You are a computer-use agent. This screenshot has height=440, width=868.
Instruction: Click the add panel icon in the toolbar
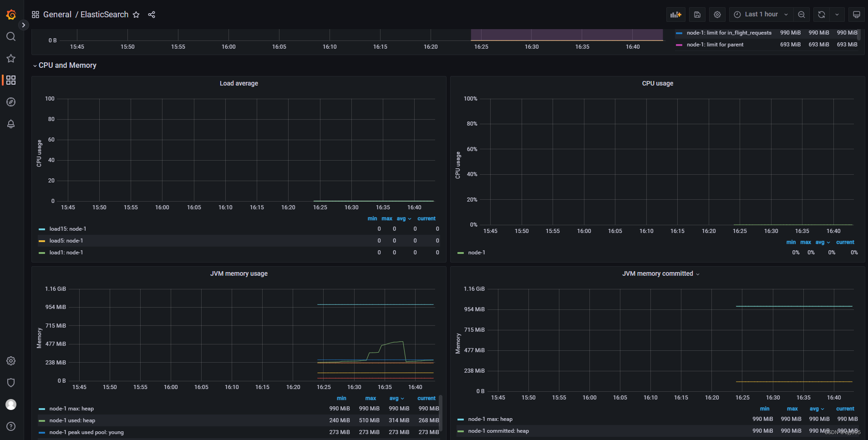pos(676,14)
